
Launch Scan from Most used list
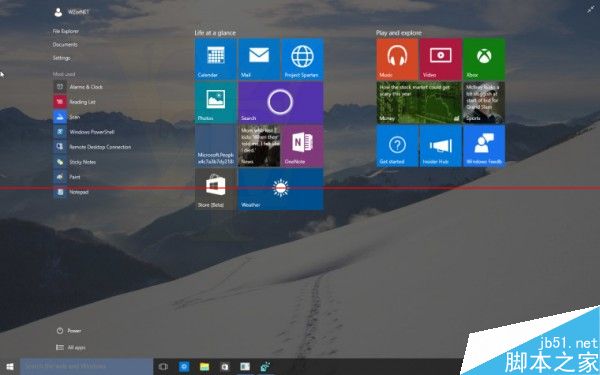click(x=67, y=117)
